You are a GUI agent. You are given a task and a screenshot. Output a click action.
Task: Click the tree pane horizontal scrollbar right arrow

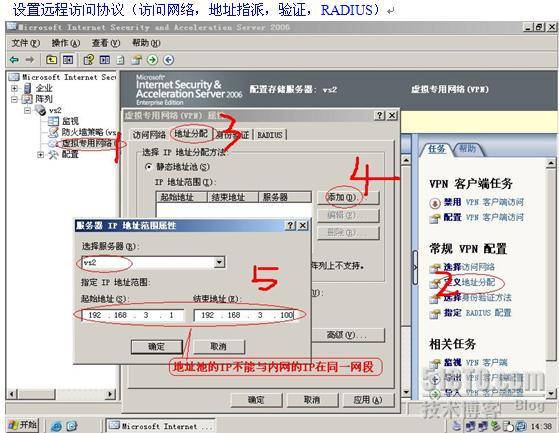coord(111,394)
